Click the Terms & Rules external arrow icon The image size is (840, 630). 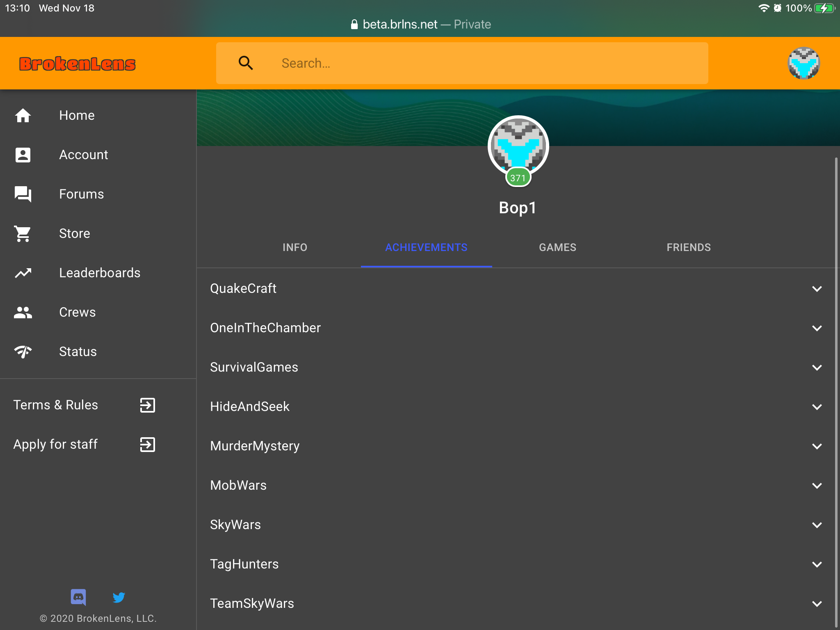tap(148, 405)
